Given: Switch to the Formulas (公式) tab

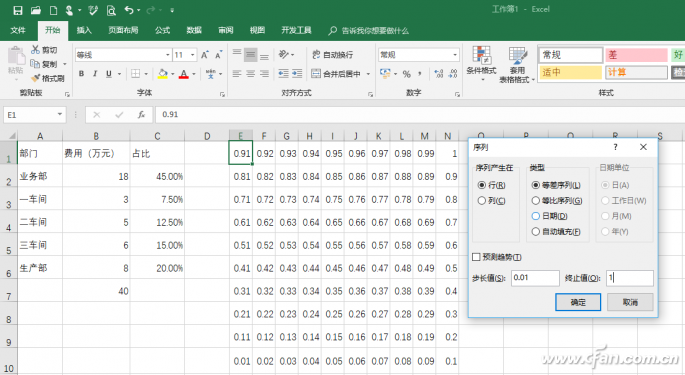Looking at the screenshot, I should click(x=162, y=30).
